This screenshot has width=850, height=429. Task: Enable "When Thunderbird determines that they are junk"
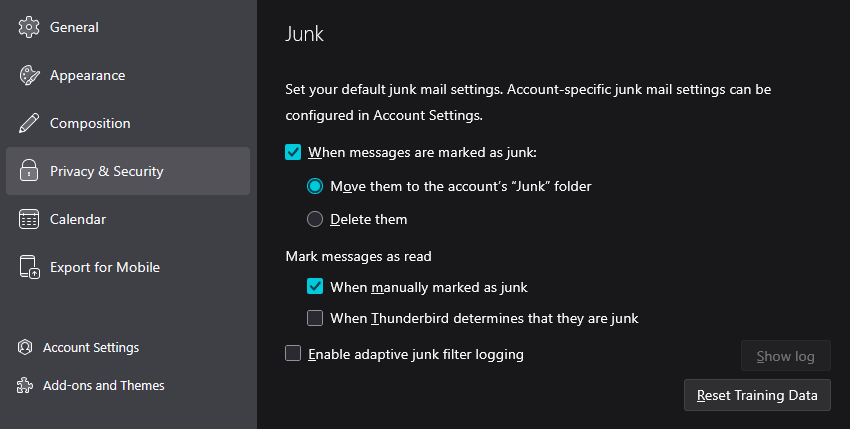315,319
